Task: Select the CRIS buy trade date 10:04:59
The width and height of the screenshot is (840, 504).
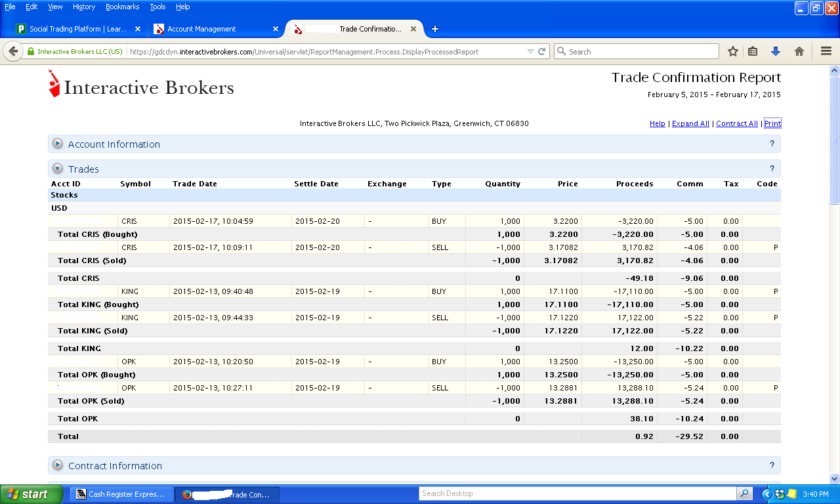Action: (x=213, y=221)
